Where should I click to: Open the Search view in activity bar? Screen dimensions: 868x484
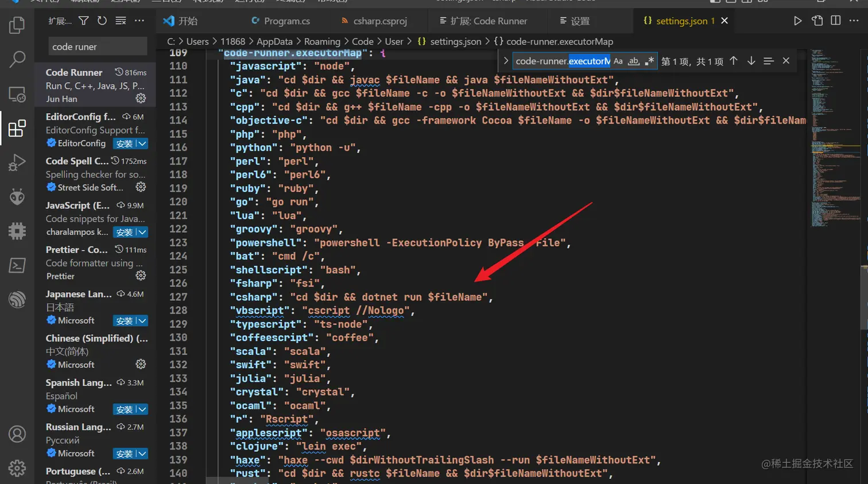[17, 59]
